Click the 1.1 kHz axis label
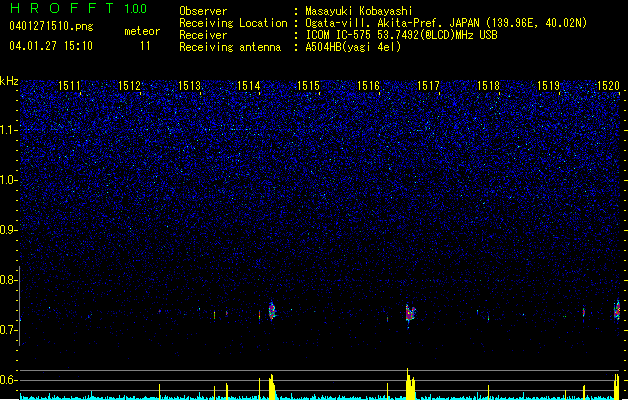The height and width of the screenshot is (400, 629). (8, 130)
